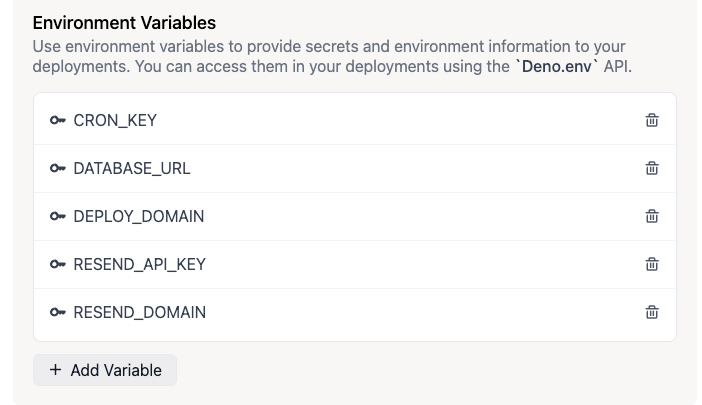Click key icon beside RESEND_API_KEY
The image size is (702, 405).
pyautogui.click(x=58, y=264)
